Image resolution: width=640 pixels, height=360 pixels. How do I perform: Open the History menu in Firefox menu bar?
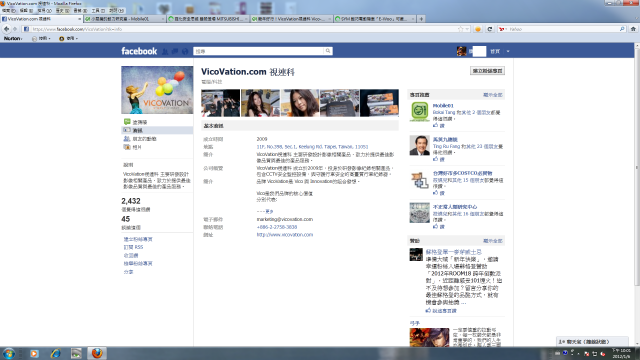[x=62, y=11]
